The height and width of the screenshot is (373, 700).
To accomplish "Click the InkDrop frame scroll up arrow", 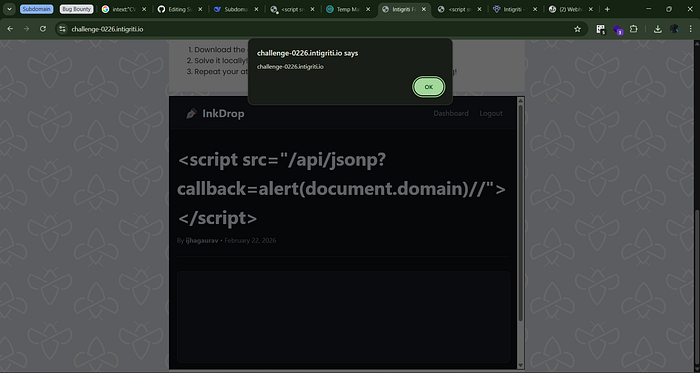I will coord(521,100).
